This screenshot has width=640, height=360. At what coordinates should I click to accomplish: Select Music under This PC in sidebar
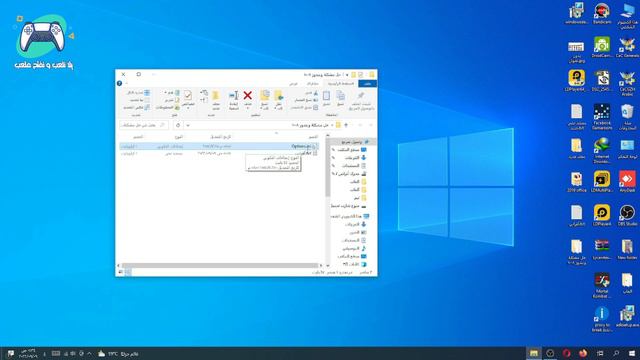354,248
